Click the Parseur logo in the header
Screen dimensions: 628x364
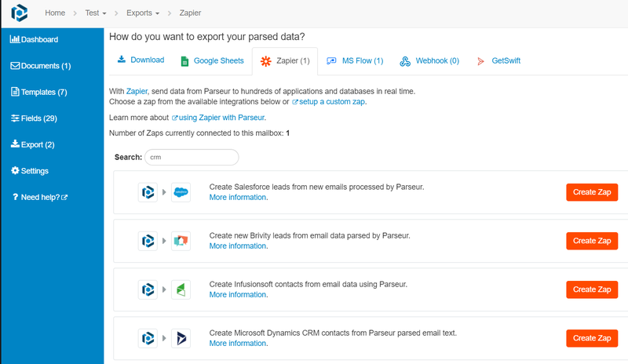pyautogui.click(x=19, y=13)
